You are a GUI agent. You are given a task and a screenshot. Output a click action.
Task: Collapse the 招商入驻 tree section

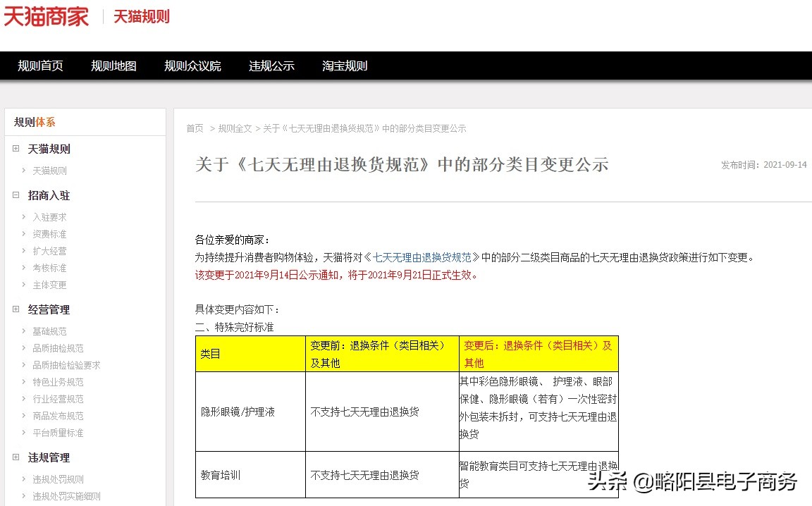tap(16, 195)
